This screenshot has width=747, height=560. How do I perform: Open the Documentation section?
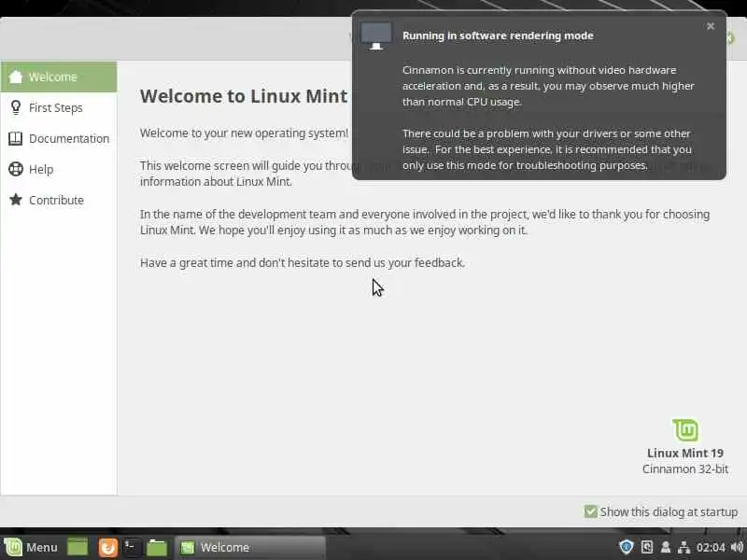pos(59,138)
